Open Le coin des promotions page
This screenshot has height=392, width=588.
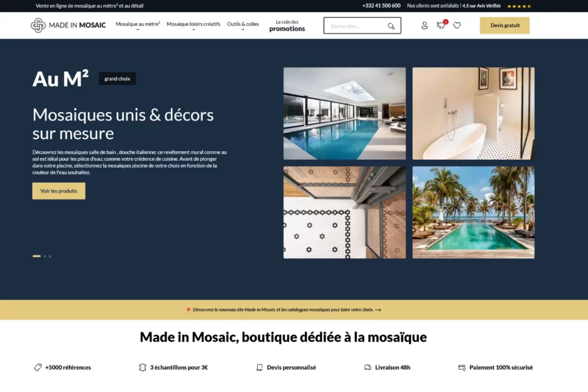tap(287, 25)
